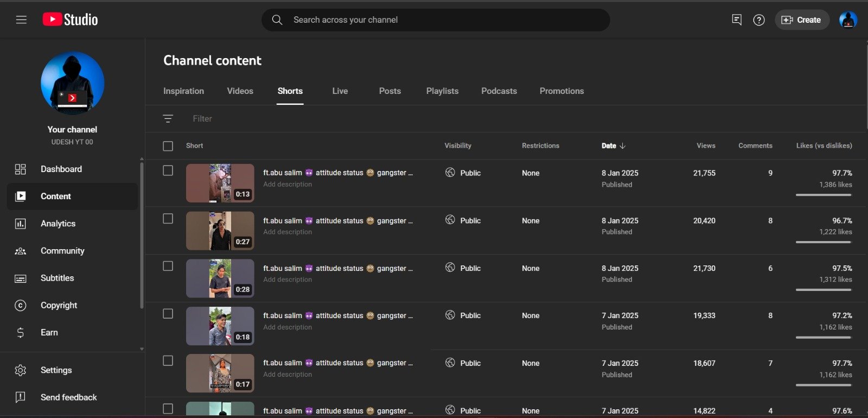868x418 pixels.
Task: Open Settings in the sidebar
Action: click(72, 370)
